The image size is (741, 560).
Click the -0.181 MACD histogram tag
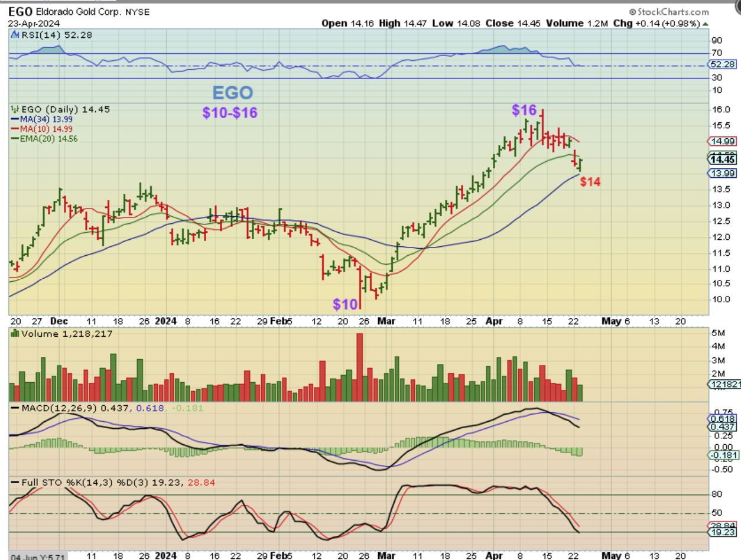[722, 454]
